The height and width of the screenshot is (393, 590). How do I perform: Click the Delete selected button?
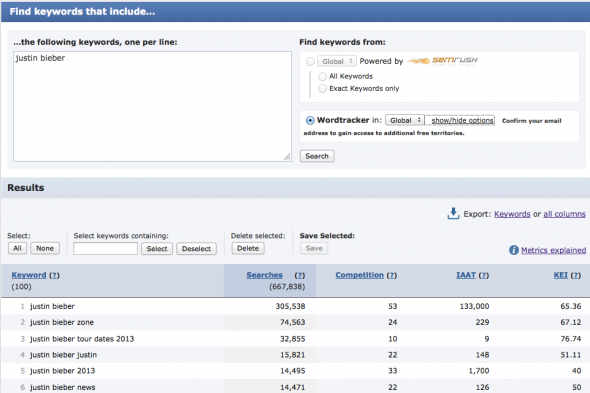248,248
